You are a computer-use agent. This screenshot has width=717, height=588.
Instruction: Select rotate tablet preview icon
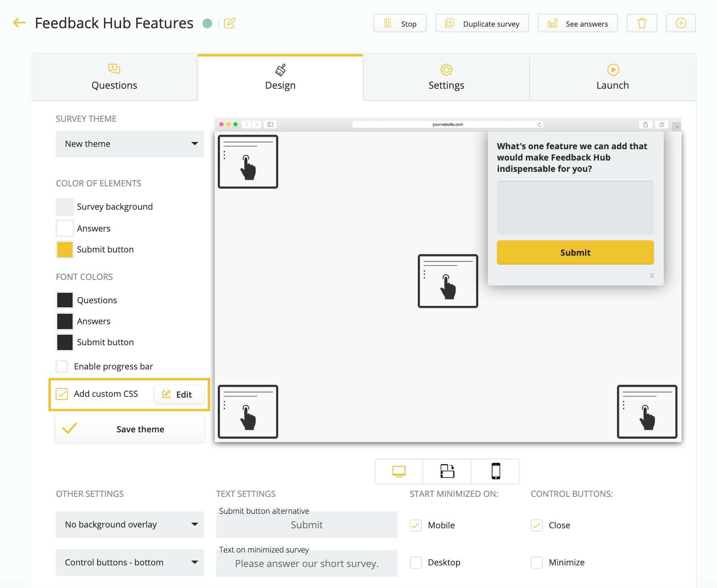pyautogui.click(x=447, y=471)
